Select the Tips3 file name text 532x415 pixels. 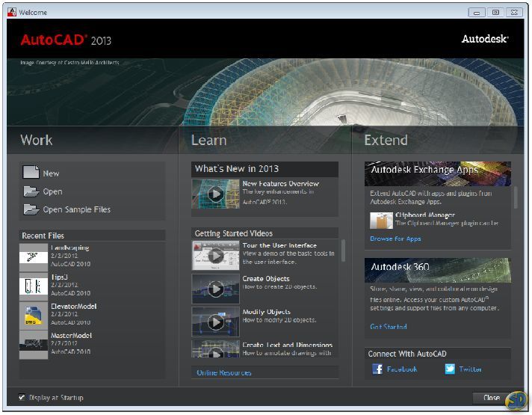coord(59,277)
